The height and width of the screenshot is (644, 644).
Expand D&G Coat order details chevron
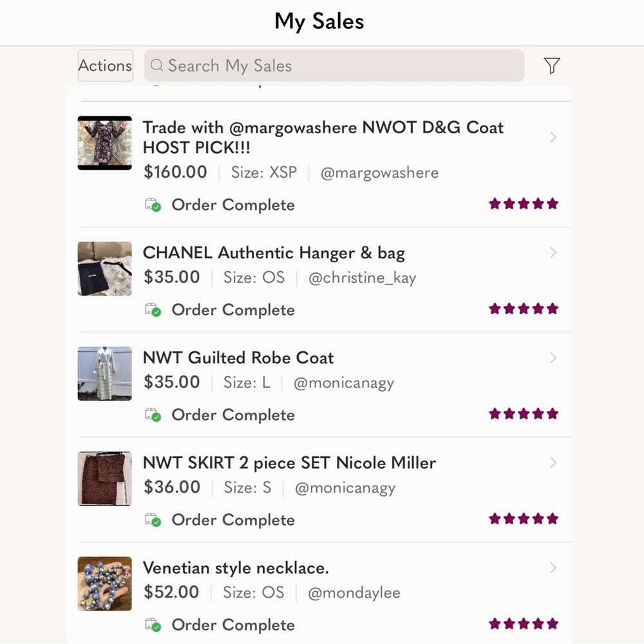click(553, 137)
